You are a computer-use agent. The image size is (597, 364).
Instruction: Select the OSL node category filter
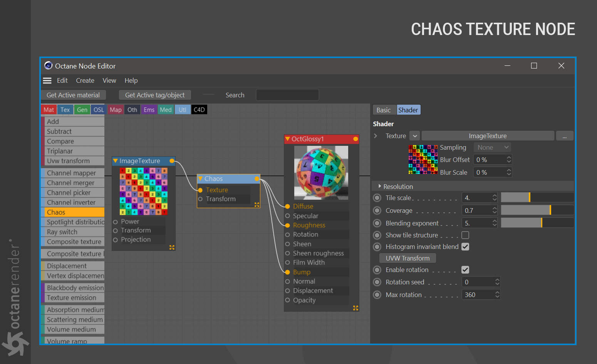[99, 110]
